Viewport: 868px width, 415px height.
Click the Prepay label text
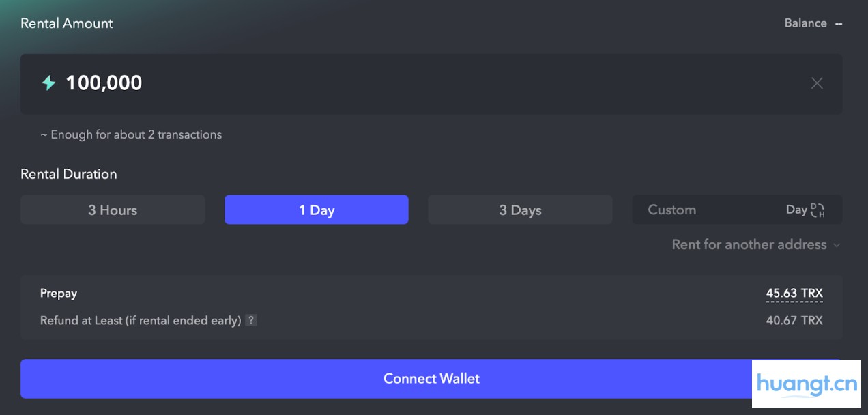click(59, 294)
